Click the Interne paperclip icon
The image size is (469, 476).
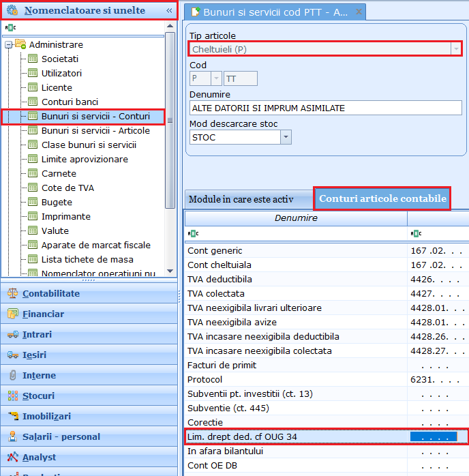[x=12, y=375]
